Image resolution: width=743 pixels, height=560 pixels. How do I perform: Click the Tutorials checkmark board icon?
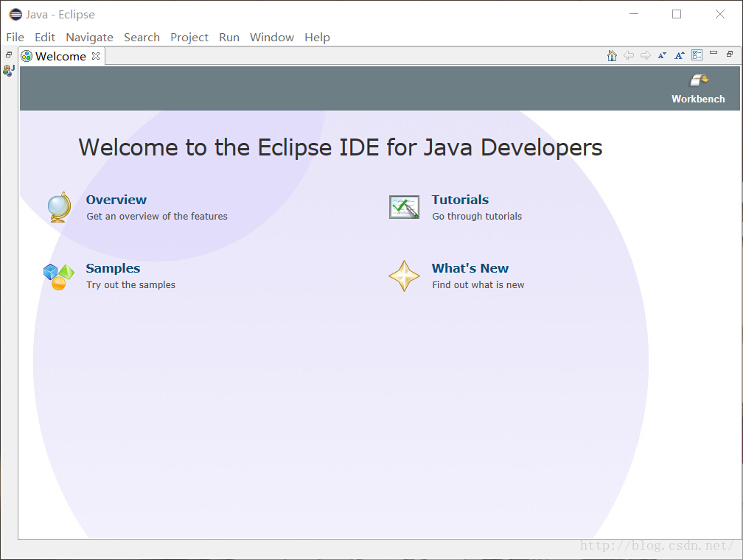pos(404,207)
